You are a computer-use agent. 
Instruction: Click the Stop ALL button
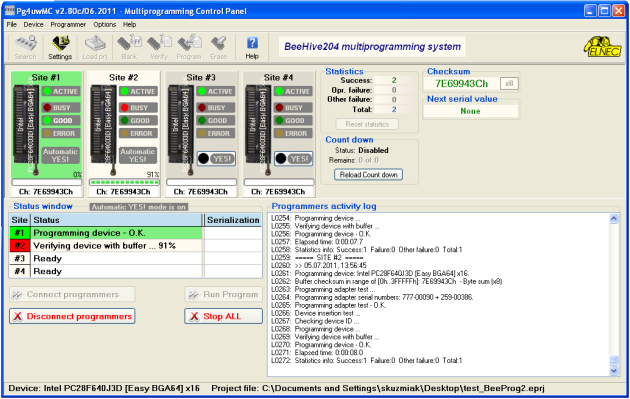224,316
